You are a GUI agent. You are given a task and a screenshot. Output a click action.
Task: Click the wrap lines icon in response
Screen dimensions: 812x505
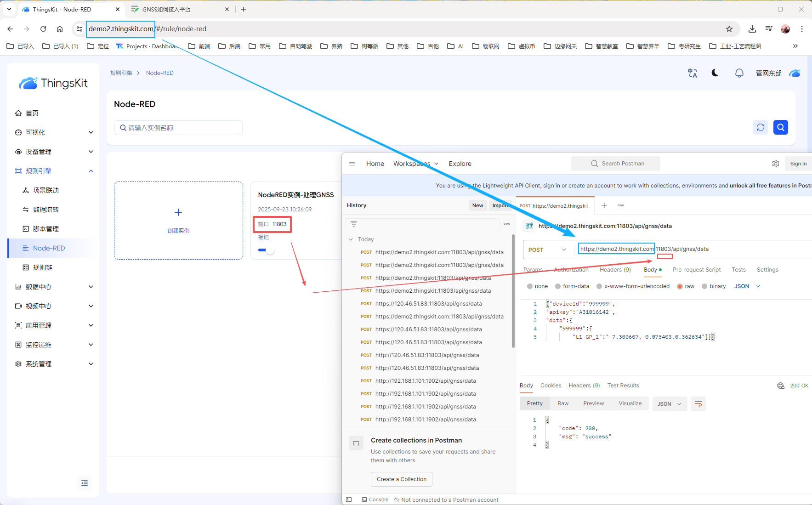coord(698,404)
